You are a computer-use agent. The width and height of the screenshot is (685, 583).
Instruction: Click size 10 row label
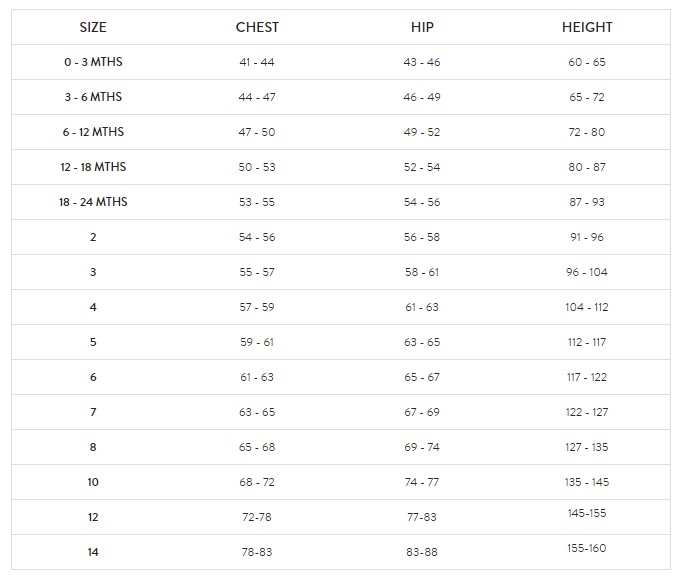93,482
